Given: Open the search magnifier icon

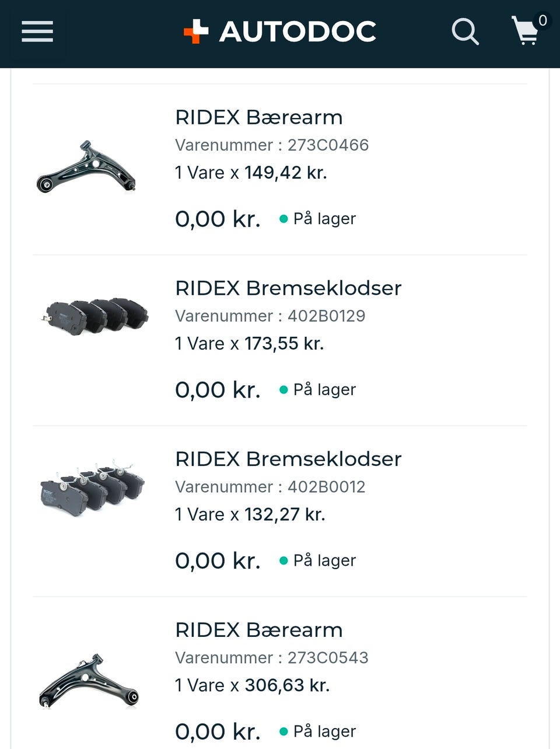Looking at the screenshot, I should pos(465,32).
